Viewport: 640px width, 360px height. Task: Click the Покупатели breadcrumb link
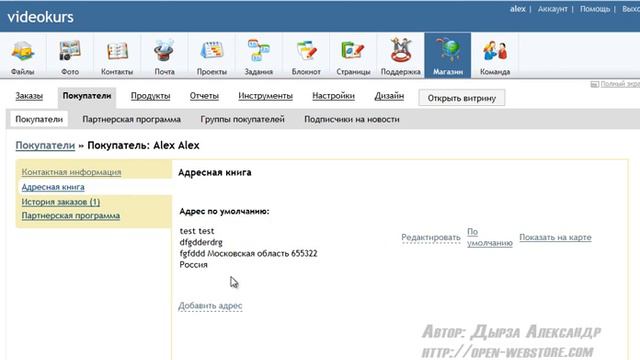(45, 145)
